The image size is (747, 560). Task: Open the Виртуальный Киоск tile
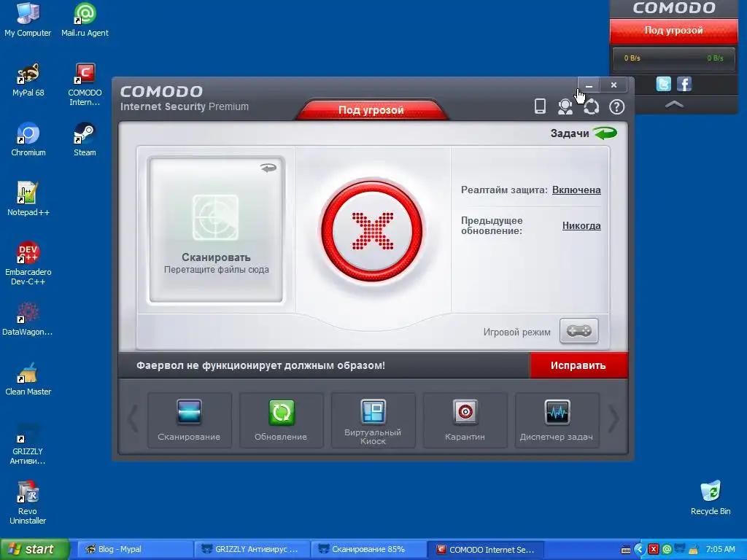coord(373,420)
